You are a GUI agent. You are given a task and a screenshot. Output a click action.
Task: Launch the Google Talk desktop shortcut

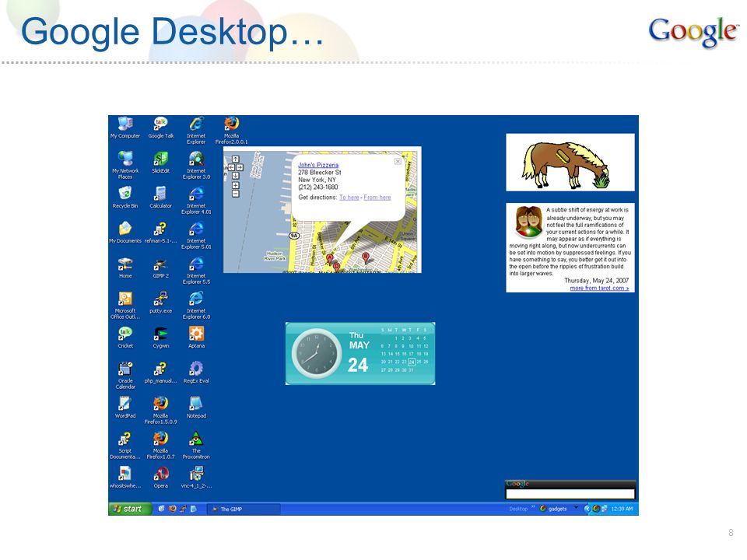coord(161,127)
